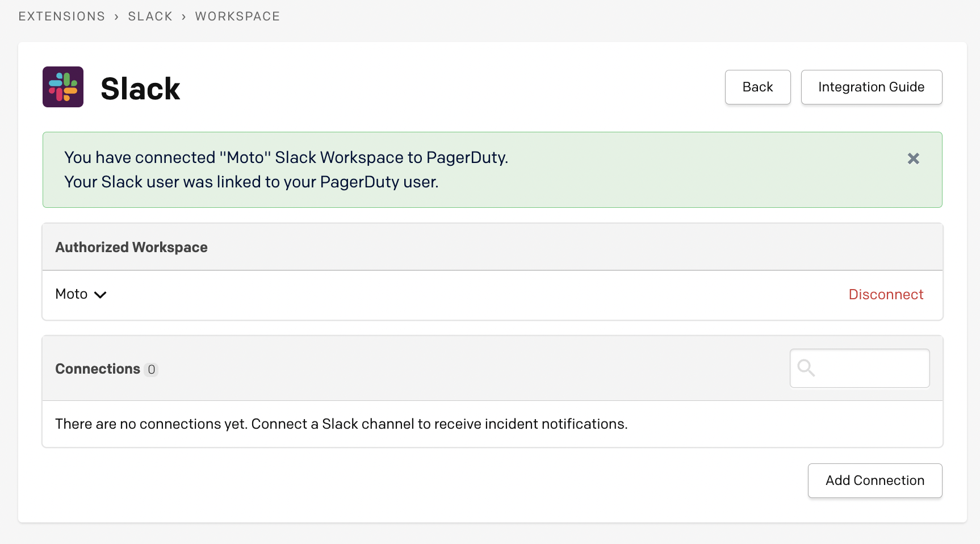Select the WORKSPACE breadcrumb item

[x=237, y=16]
